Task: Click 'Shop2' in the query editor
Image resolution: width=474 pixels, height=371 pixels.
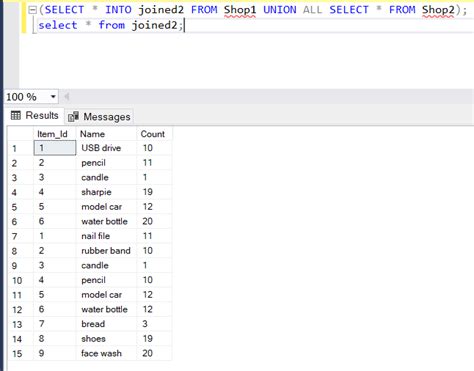Action: 438,10
